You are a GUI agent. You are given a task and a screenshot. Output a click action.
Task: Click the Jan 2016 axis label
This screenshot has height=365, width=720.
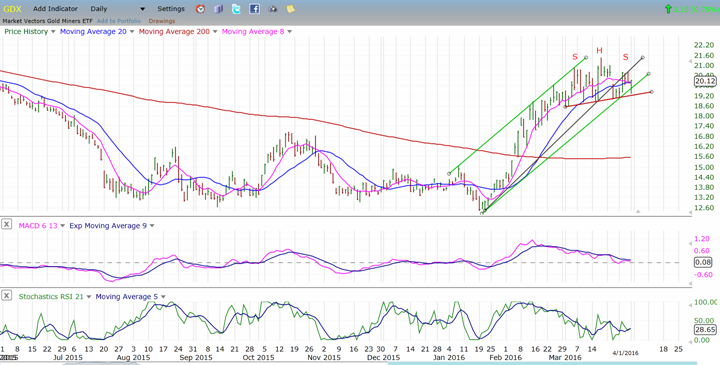pos(448,358)
